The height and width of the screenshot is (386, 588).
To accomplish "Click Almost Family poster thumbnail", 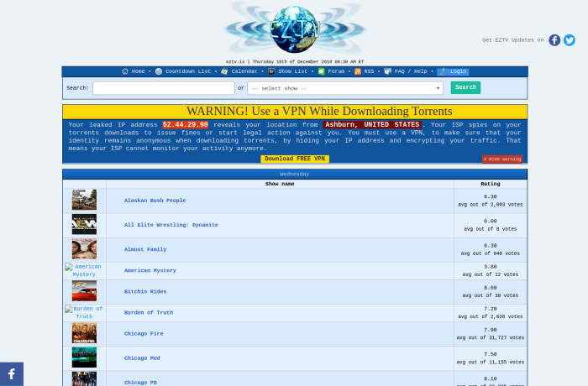I will pyautogui.click(x=84, y=249).
